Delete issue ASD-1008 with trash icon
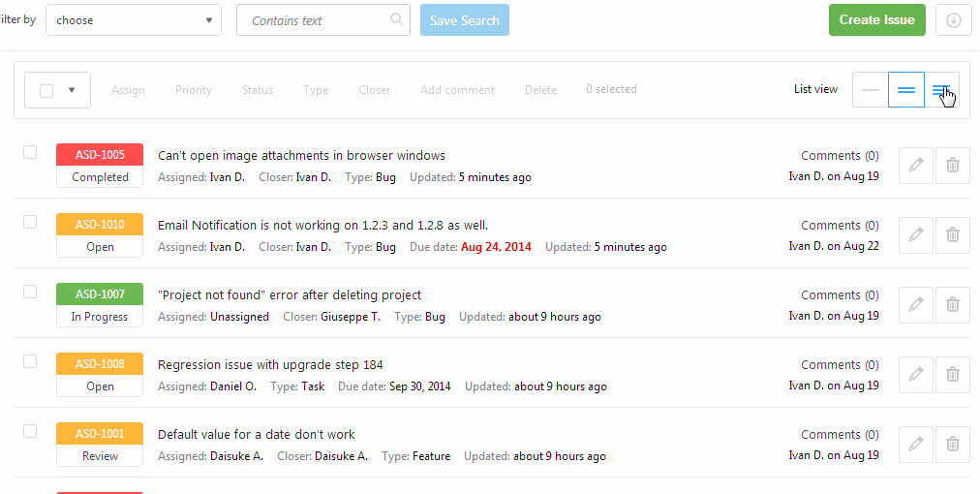Viewport: 980px width, 494px height. [953, 375]
